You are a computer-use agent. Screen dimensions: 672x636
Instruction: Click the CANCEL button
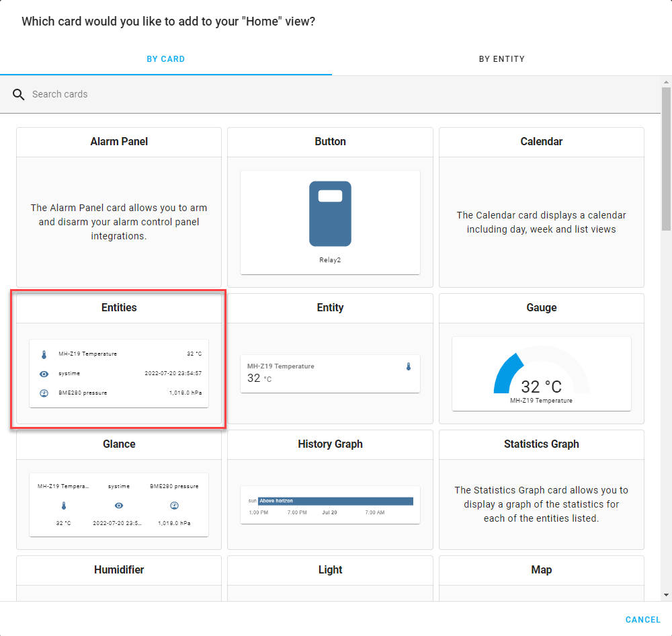click(x=642, y=619)
